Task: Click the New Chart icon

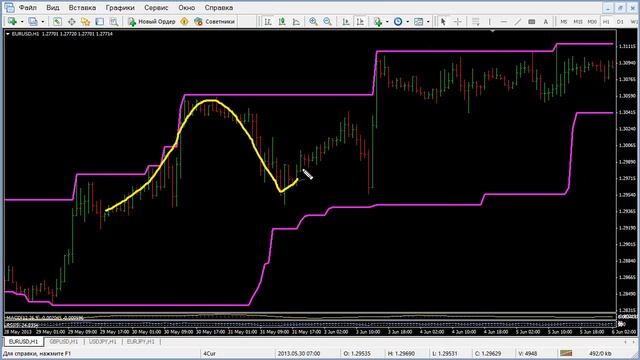Action: (x=12, y=22)
